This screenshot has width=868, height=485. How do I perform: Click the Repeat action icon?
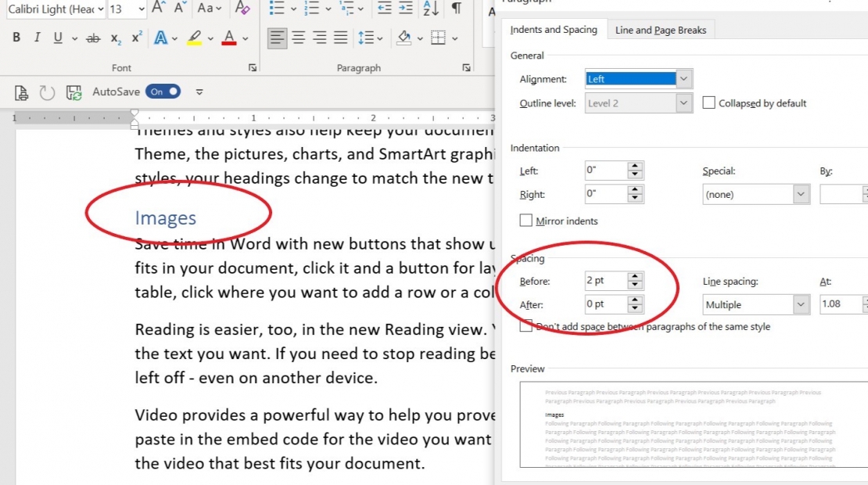47,92
